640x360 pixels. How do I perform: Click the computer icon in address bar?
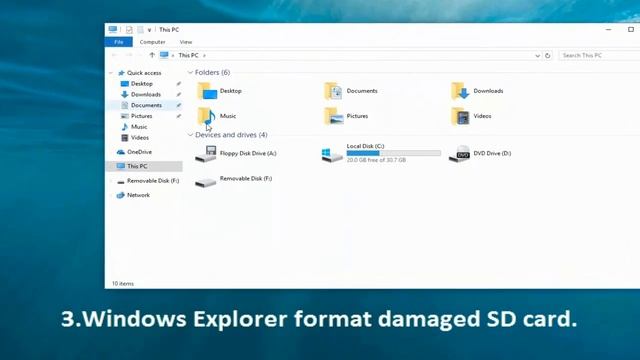(164, 55)
